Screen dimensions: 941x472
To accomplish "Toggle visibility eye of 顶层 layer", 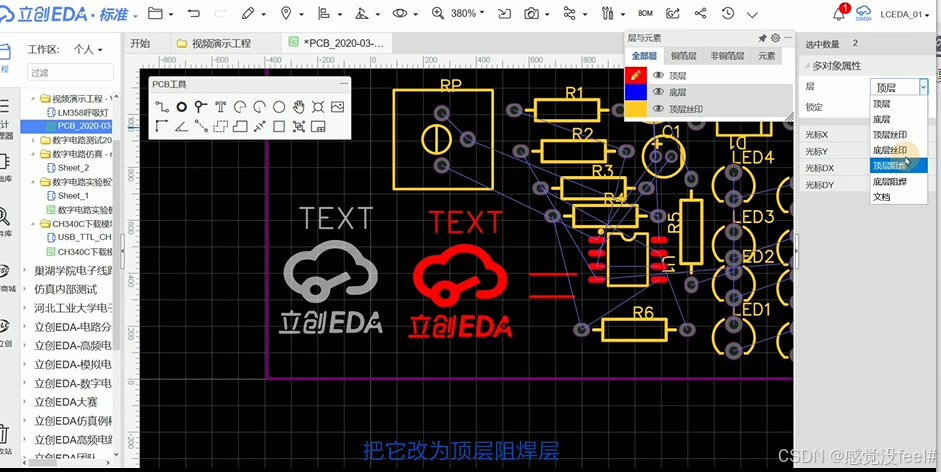I will (658, 76).
